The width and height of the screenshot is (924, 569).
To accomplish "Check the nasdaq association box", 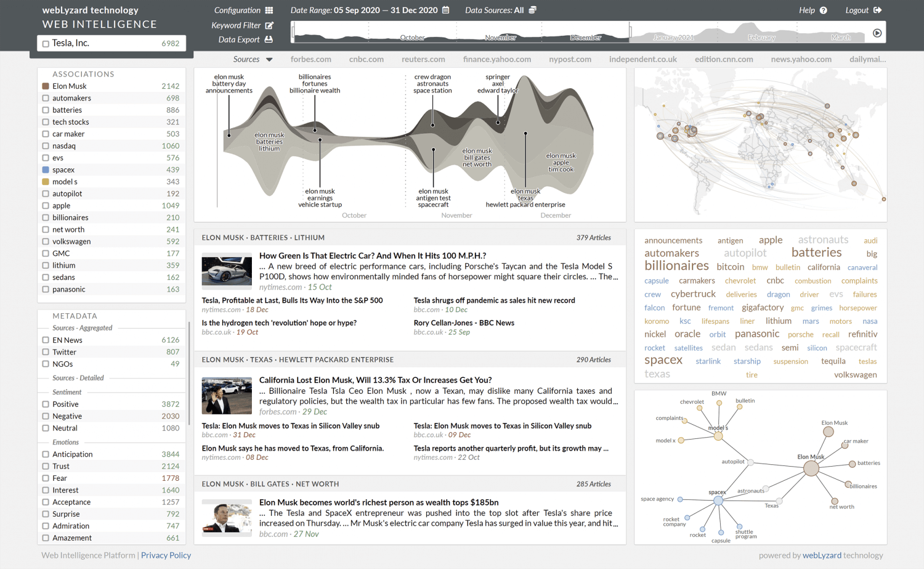I will coord(46,146).
